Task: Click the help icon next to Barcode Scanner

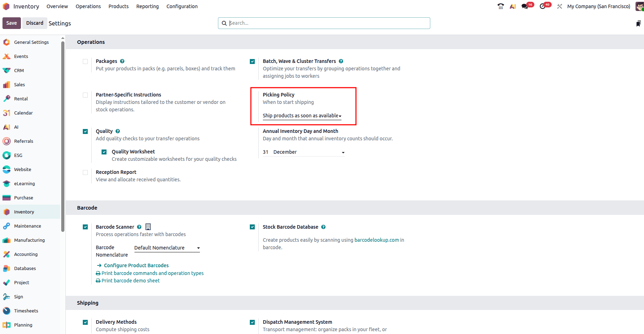Action: pyautogui.click(x=139, y=227)
